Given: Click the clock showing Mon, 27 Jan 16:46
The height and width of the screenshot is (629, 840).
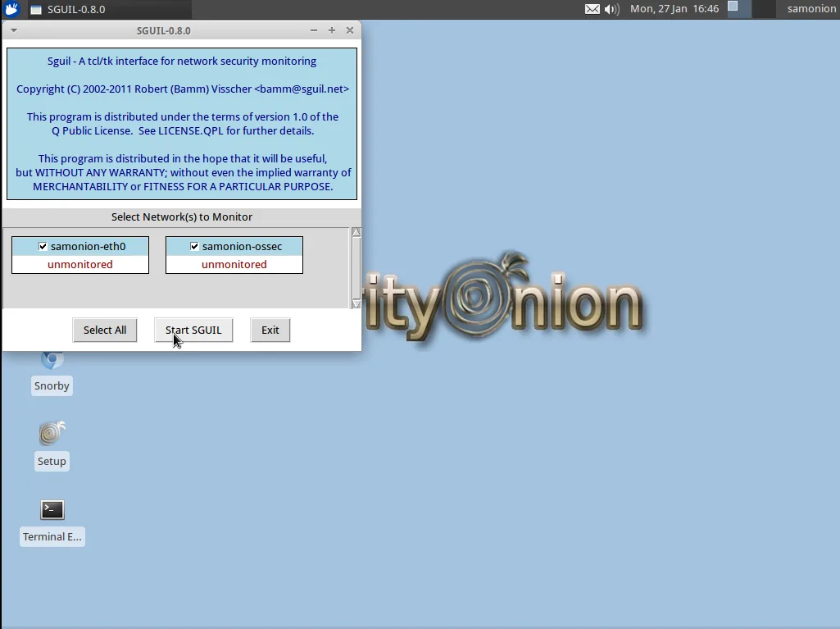Looking at the screenshot, I should [x=674, y=9].
